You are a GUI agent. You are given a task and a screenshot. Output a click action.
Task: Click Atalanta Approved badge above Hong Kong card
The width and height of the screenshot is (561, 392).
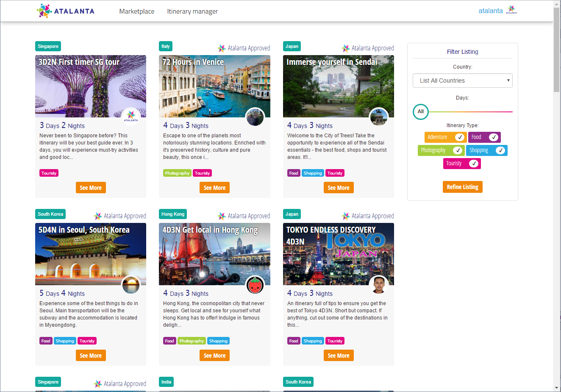tap(244, 216)
